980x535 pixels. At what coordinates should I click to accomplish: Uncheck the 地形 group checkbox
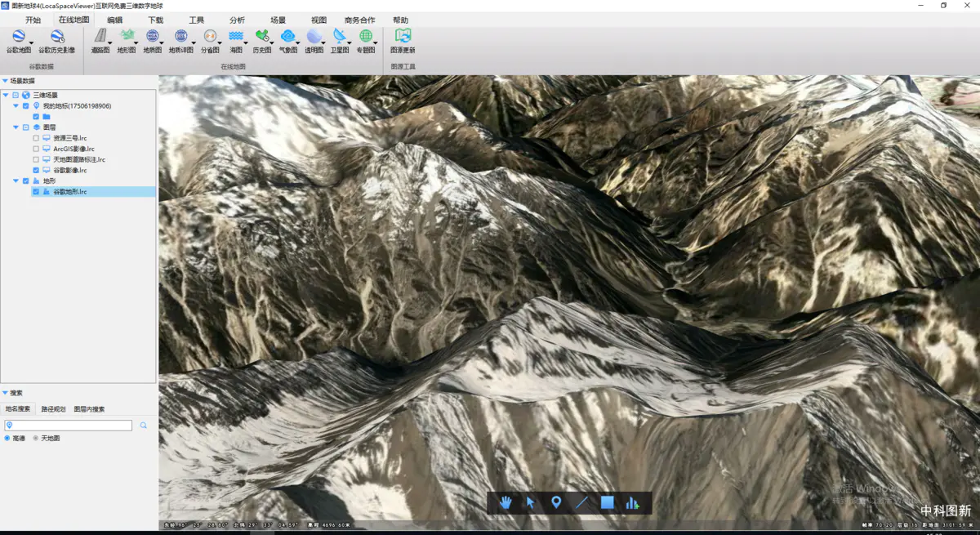(25, 181)
